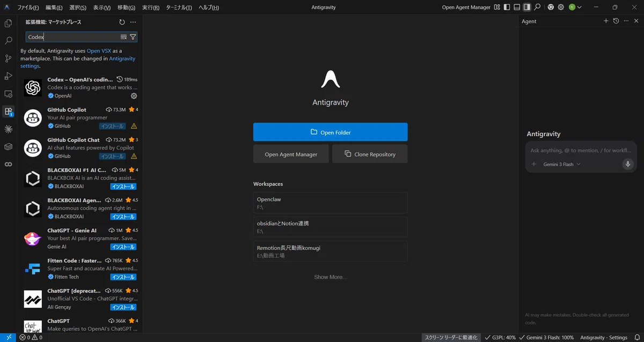
Task: Open notifications bell in status bar
Action: tap(637, 338)
